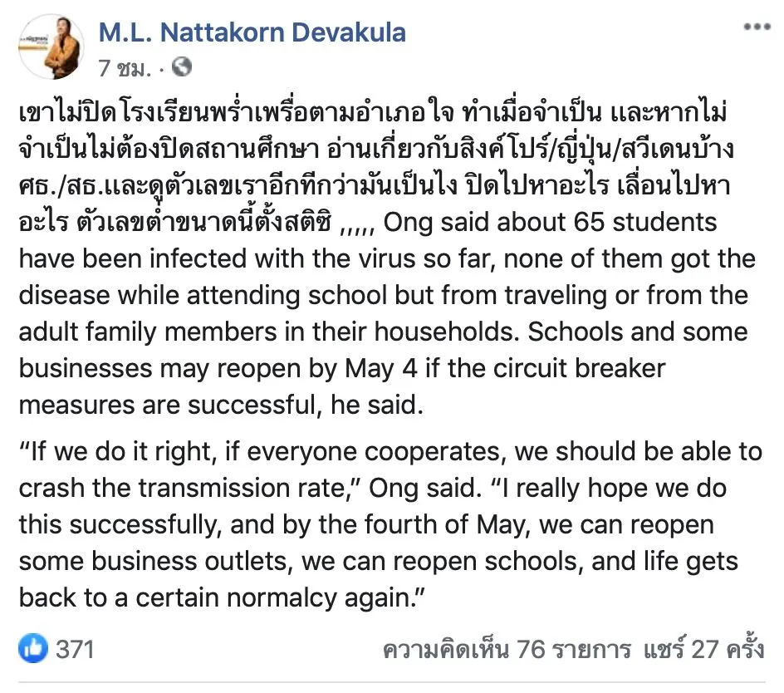Click the blue like reaction icon
784x693 pixels.
[33, 648]
